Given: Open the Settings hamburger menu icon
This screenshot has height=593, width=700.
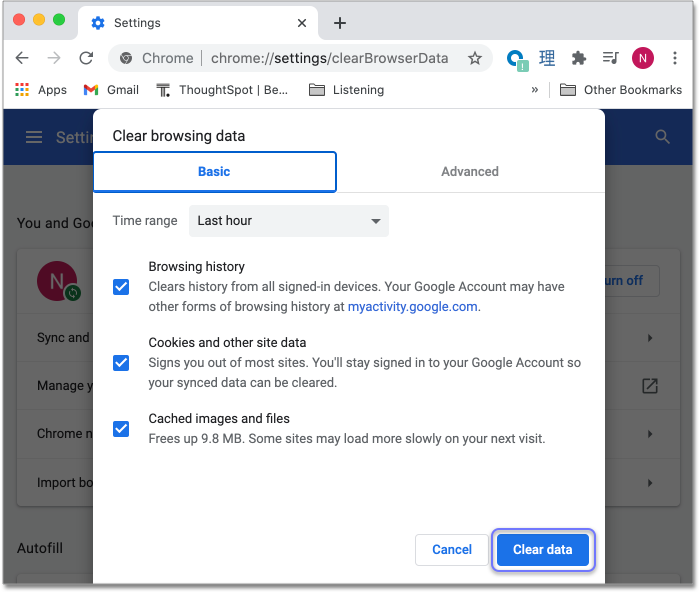Looking at the screenshot, I should click(x=34, y=137).
